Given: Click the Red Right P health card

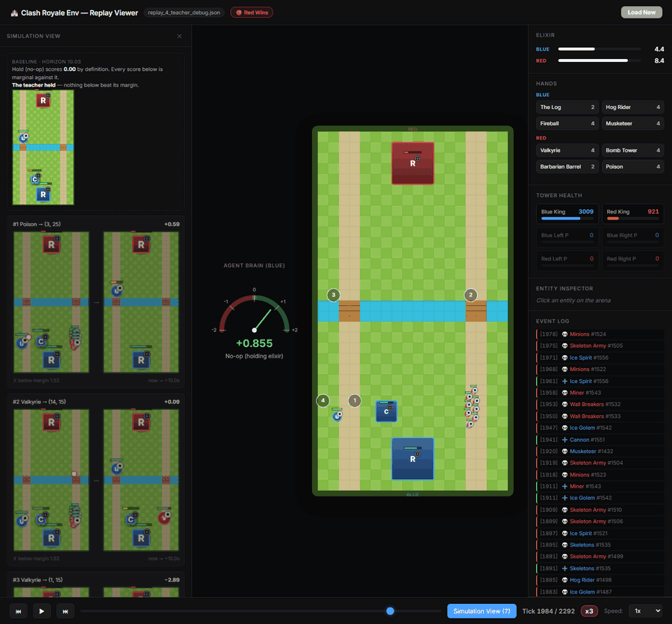Looking at the screenshot, I should tap(632, 261).
